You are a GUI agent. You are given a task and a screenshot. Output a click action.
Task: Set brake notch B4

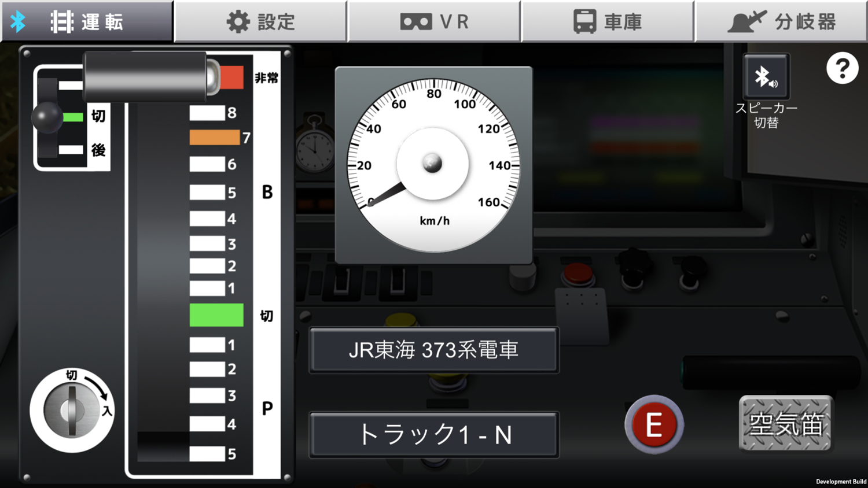pyautogui.click(x=207, y=219)
